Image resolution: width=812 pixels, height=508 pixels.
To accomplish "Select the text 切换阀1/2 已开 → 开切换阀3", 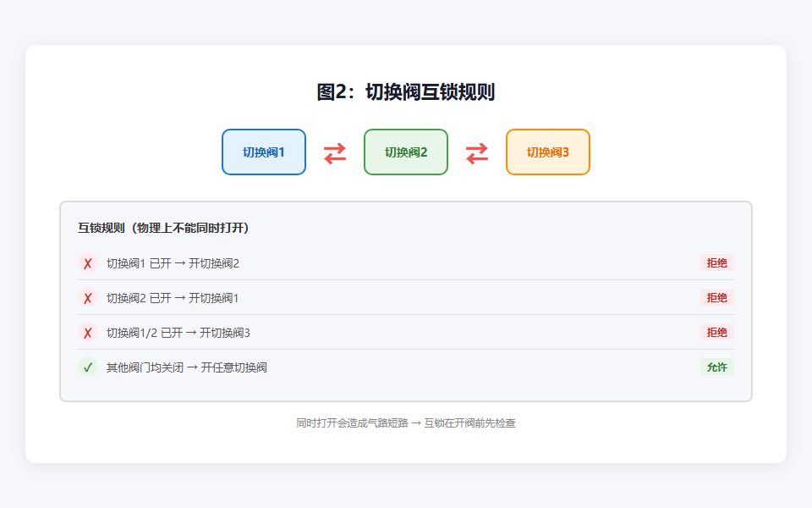I will [178, 333].
